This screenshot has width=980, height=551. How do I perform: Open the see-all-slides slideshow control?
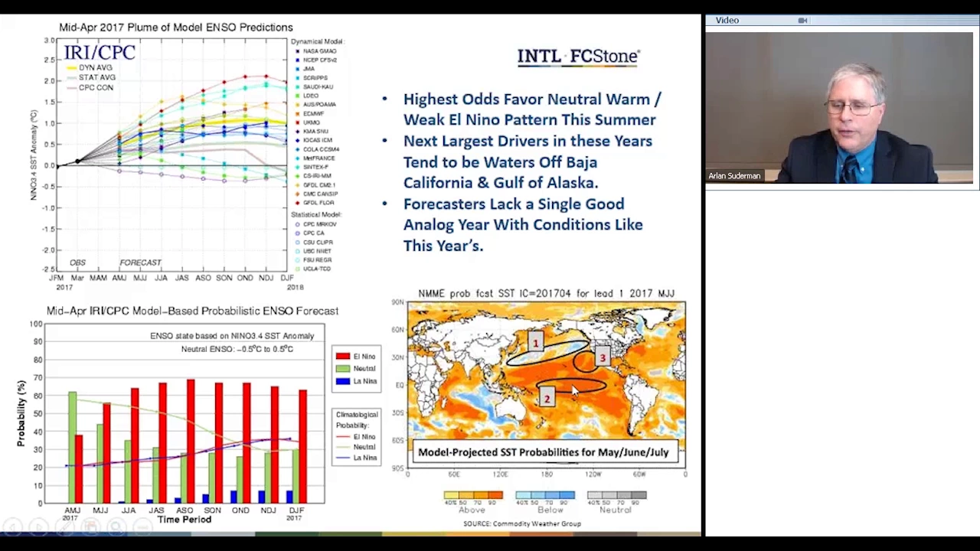pos(91,527)
